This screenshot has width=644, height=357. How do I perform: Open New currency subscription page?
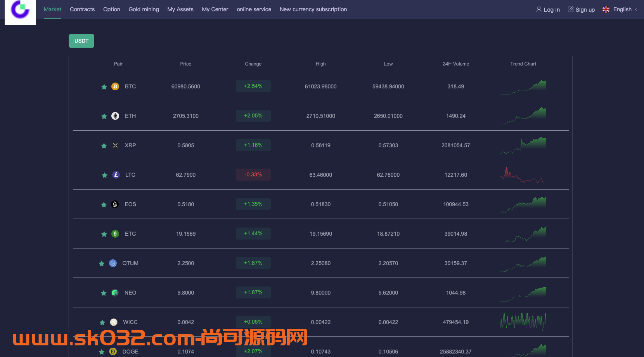313,9
